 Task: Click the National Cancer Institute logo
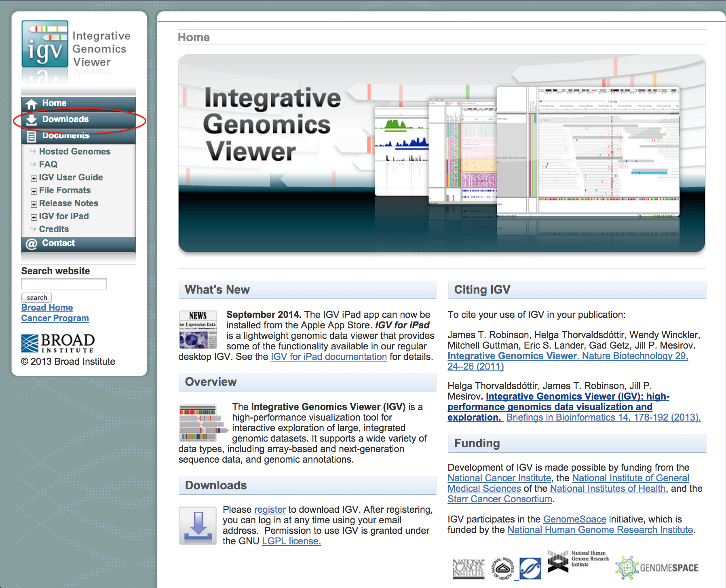(x=468, y=569)
